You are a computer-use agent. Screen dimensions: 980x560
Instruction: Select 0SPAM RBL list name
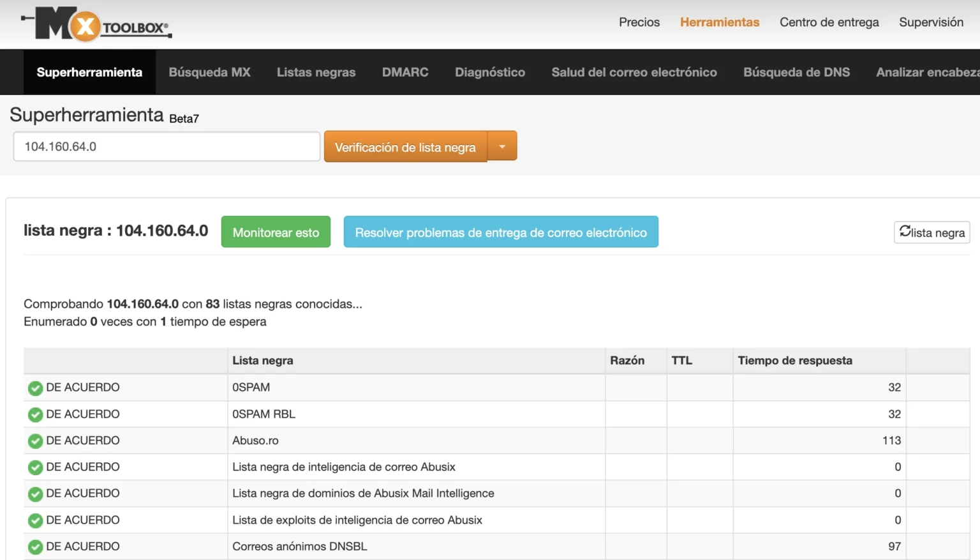pyautogui.click(x=264, y=414)
